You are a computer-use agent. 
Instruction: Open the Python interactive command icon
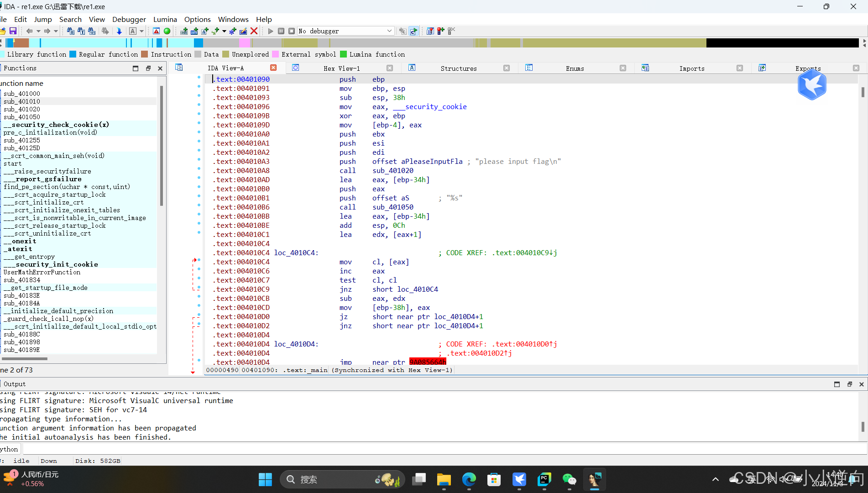pos(9,449)
